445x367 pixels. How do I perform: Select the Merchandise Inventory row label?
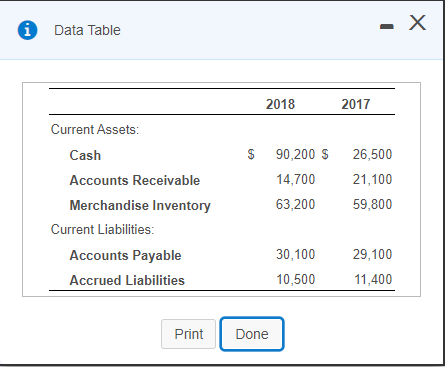coord(140,205)
